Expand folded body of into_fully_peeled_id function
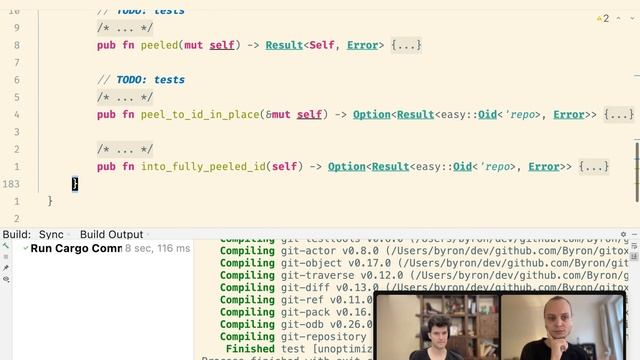The width and height of the screenshot is (640, 360). 594,167
